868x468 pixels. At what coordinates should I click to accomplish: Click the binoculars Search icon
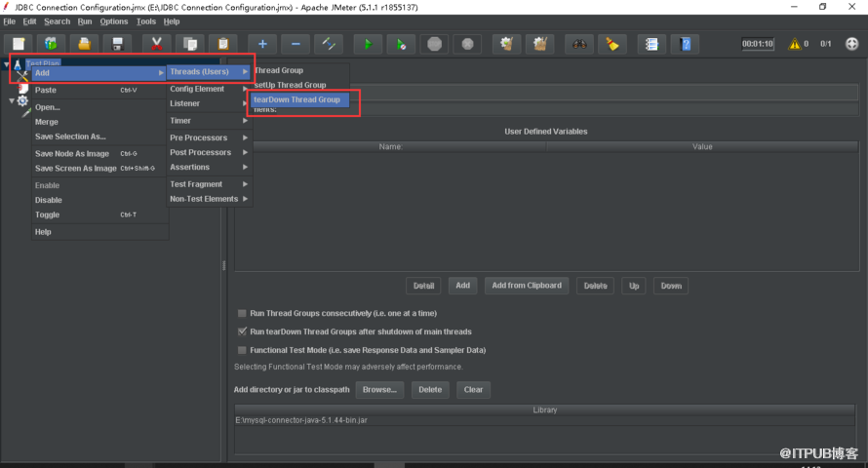pos(579,44)
